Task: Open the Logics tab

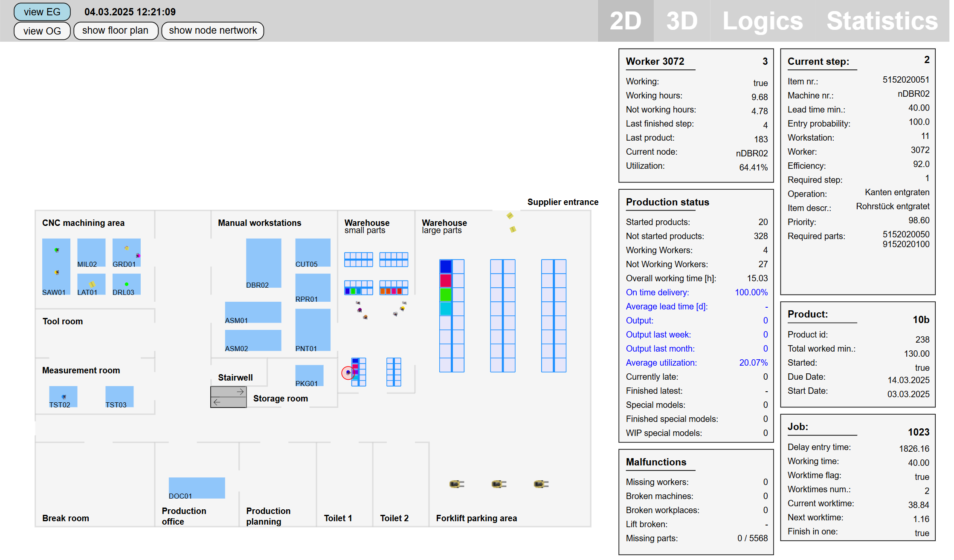Action: 763,21
